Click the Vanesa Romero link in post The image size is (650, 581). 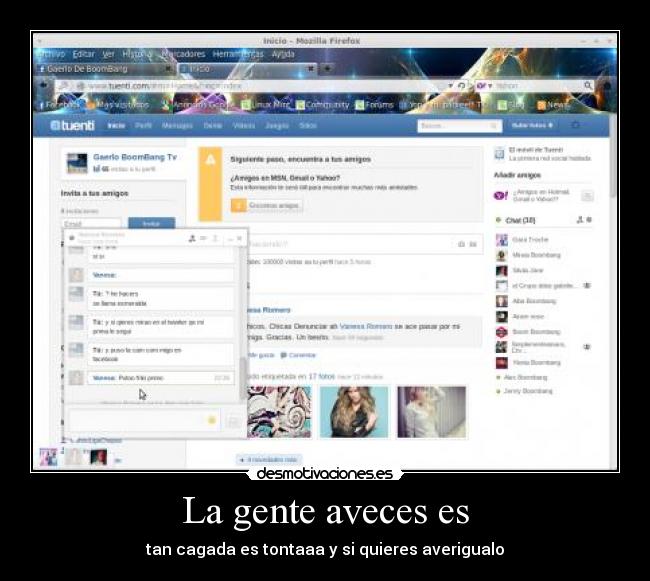click(x=366, y=327)
